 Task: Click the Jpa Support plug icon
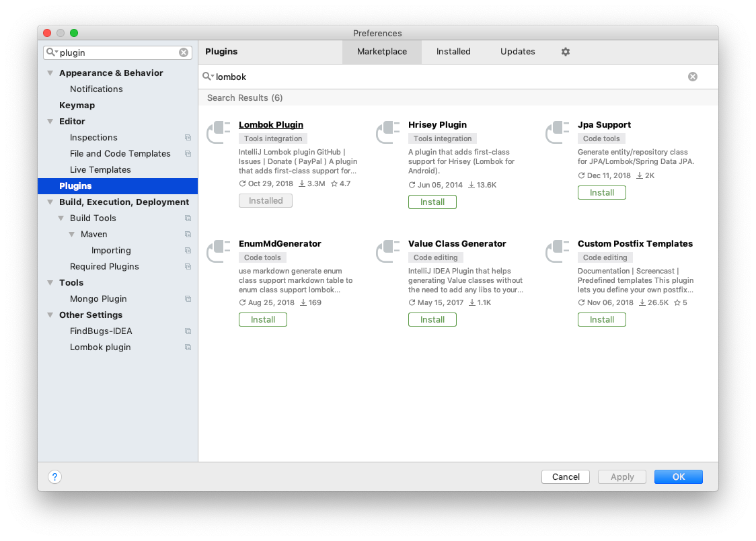click(x=558, y=132)
